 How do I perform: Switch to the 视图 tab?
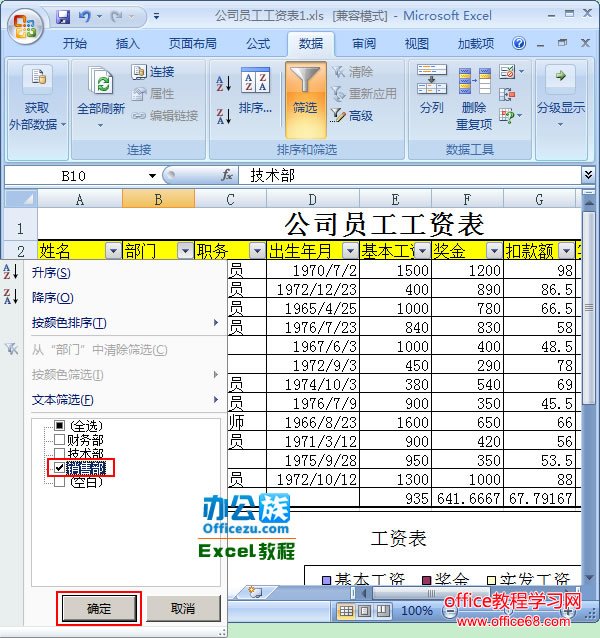coord(417,44)
